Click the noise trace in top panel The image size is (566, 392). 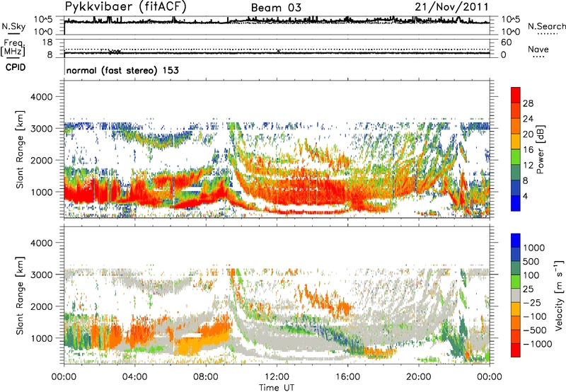tap(277, 21)
